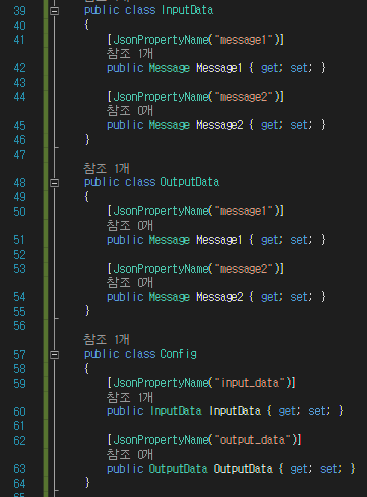Click the "output_data" string on line 62
The height and width of the screenshot is (497, 367).
click(252, 440)
